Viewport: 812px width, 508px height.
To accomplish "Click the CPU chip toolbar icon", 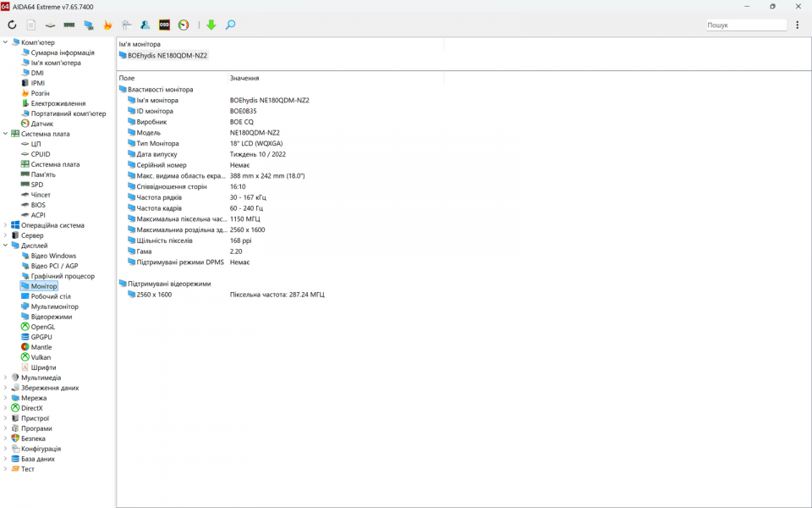I will 50,25.
